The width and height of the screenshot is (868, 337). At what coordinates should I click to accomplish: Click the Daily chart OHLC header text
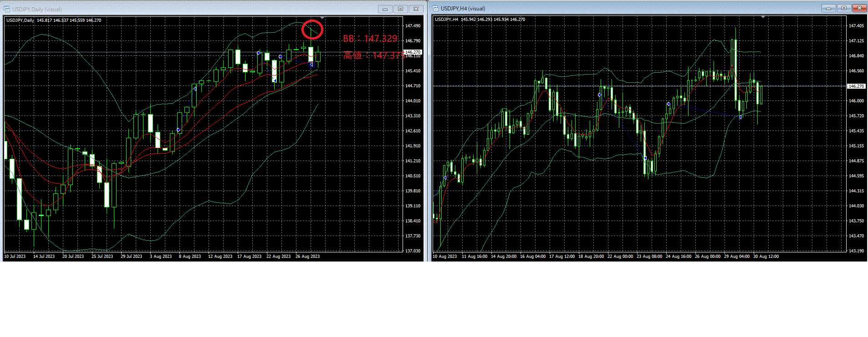click(54, 20)
